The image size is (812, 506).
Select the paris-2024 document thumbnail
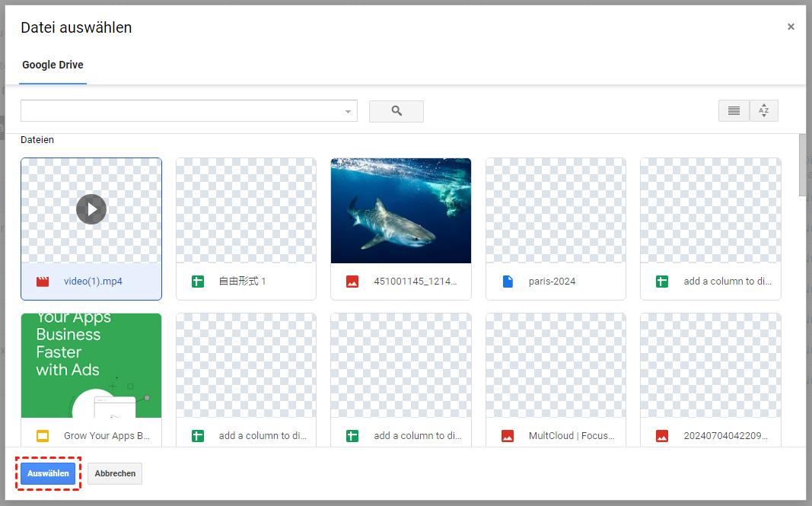coord(556,211)
